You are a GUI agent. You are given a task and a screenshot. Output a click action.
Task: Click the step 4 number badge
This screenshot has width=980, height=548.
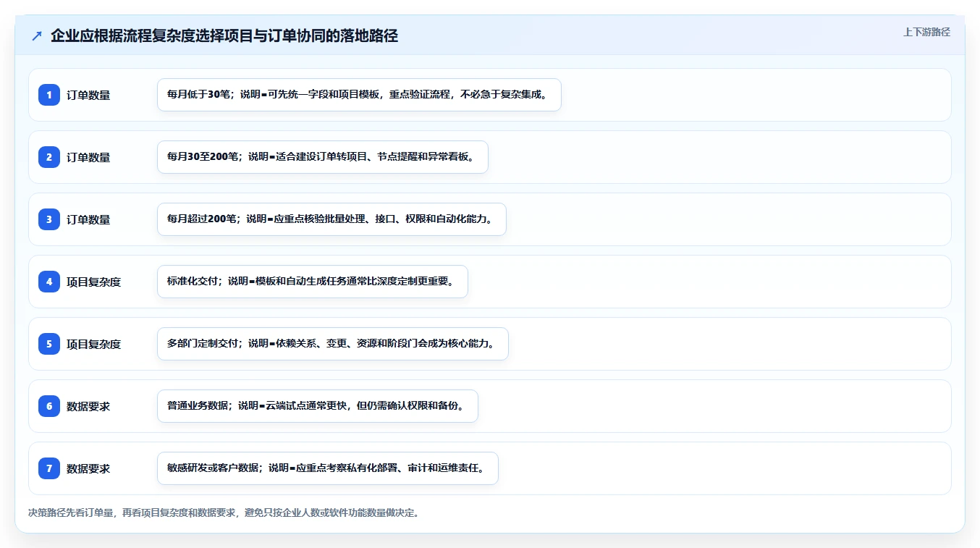49,282
